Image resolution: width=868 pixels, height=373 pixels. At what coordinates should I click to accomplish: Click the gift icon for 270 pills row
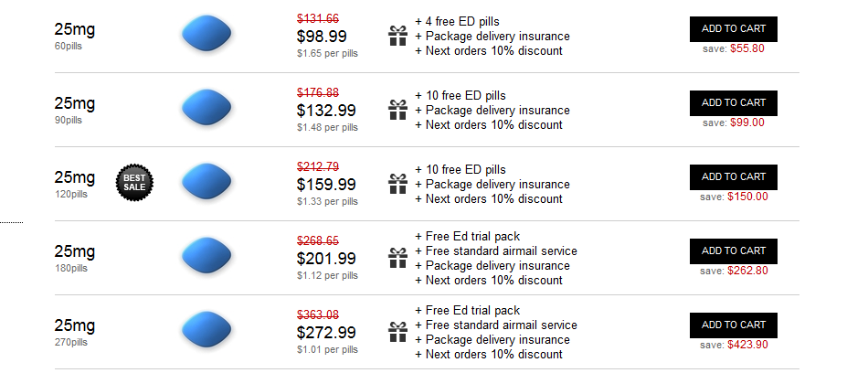point(397,332)
